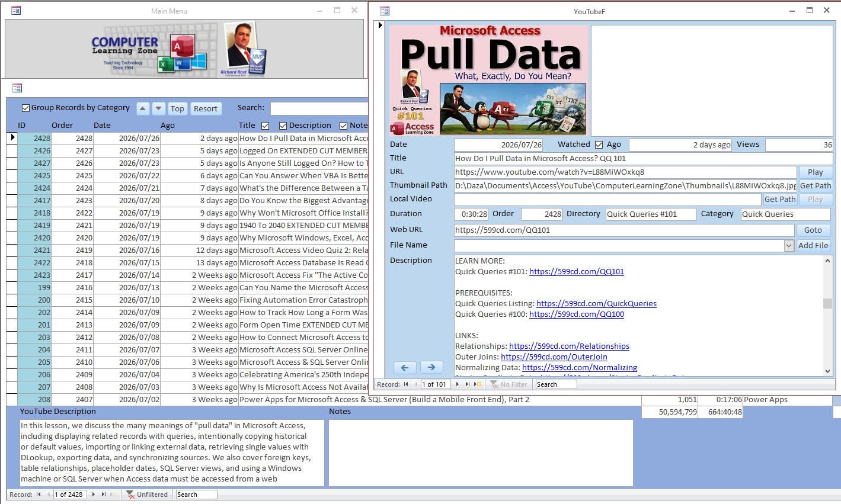Click the Richard Rost MVP photo in Main Menu

[243, 49]
